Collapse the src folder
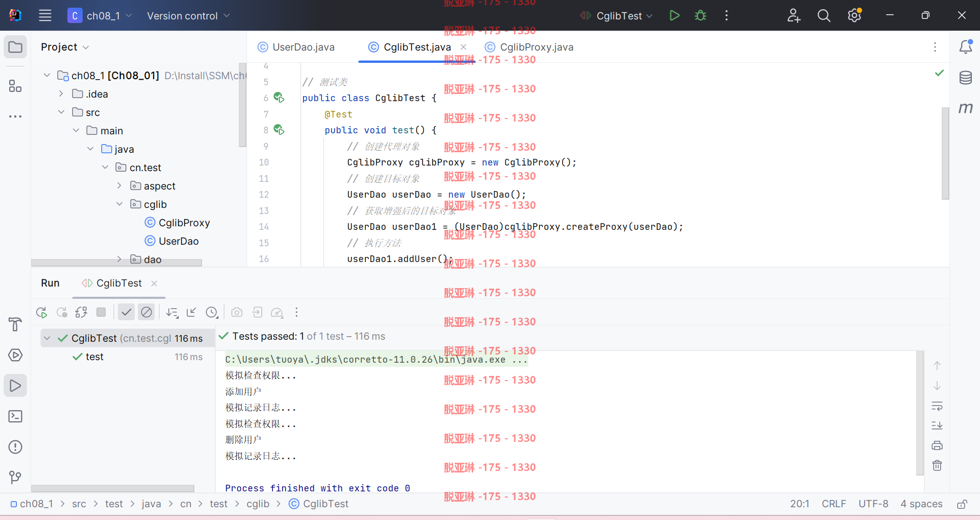 61,112
